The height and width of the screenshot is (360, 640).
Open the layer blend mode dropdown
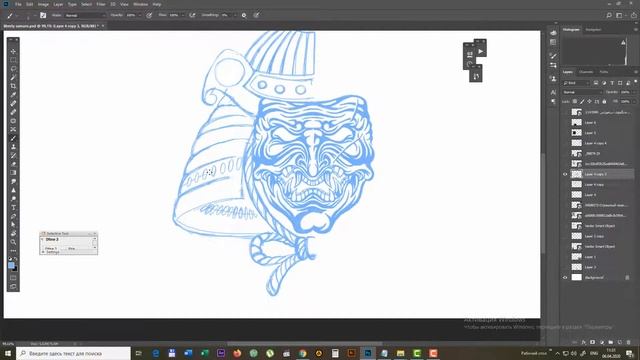tap(582, 92)
